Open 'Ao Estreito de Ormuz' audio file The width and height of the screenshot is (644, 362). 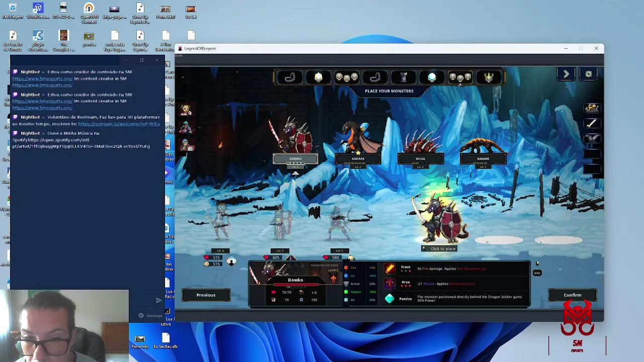pos(13,41)
